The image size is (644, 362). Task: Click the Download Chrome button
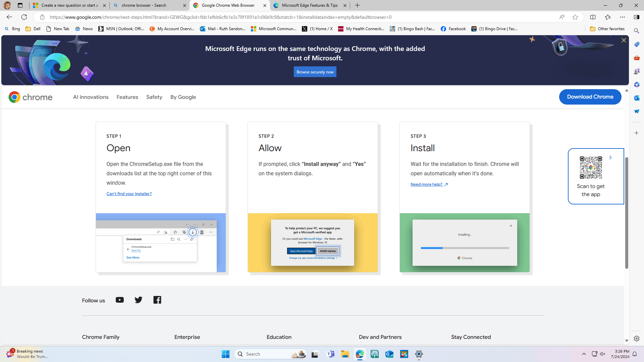coord(590,97)
